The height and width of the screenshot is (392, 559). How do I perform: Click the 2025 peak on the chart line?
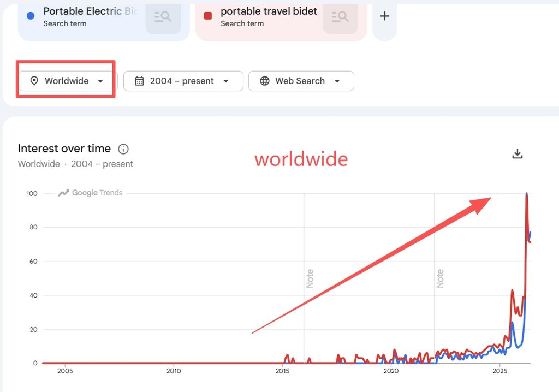(527, 195)
